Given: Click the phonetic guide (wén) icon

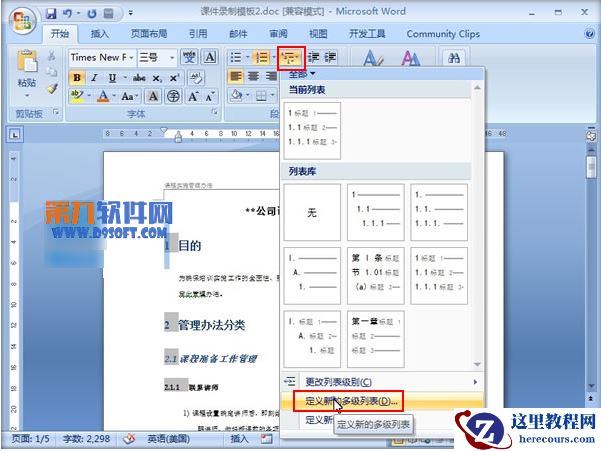Looking at the screenshot, I should pyautogui.click(x=189, y=57).
